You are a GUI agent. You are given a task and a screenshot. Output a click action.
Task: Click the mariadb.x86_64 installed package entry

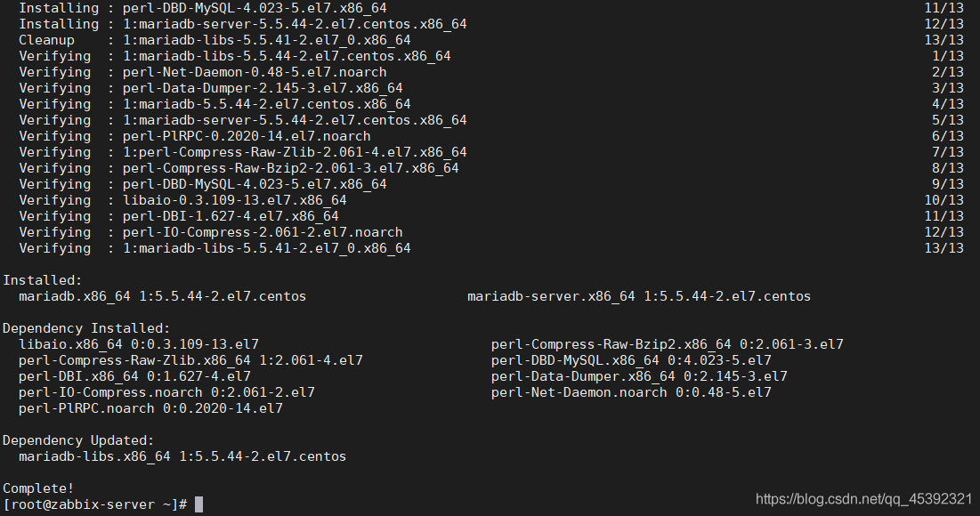163,296
